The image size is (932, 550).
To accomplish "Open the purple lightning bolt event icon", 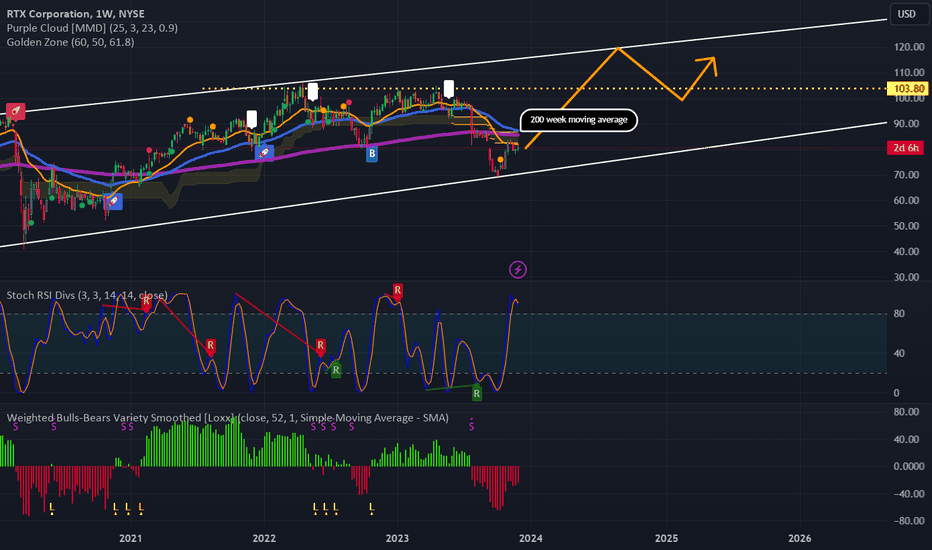I will tap(518, 270).
